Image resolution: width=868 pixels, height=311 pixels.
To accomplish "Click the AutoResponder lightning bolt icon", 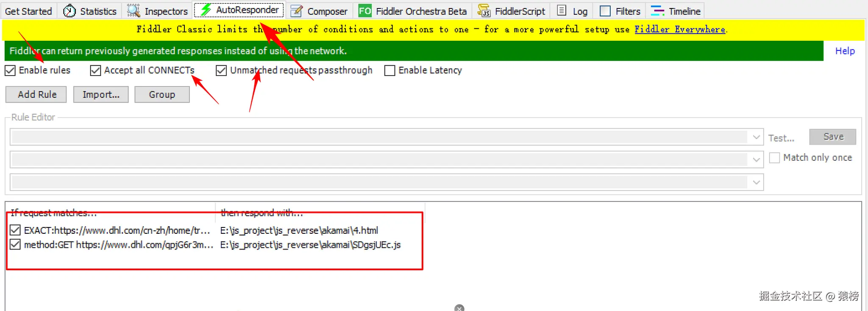I will pyautogui.click(x=206, y=10).
